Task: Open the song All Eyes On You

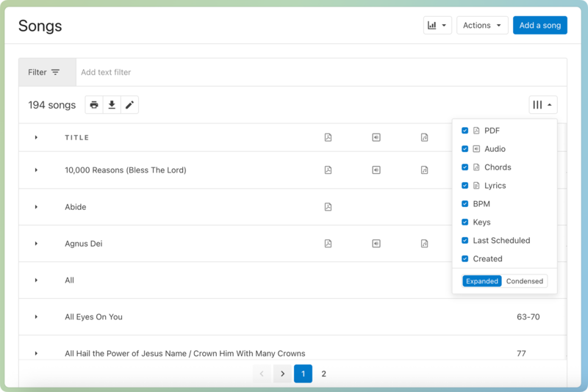Action: click(x=94, y=316)
